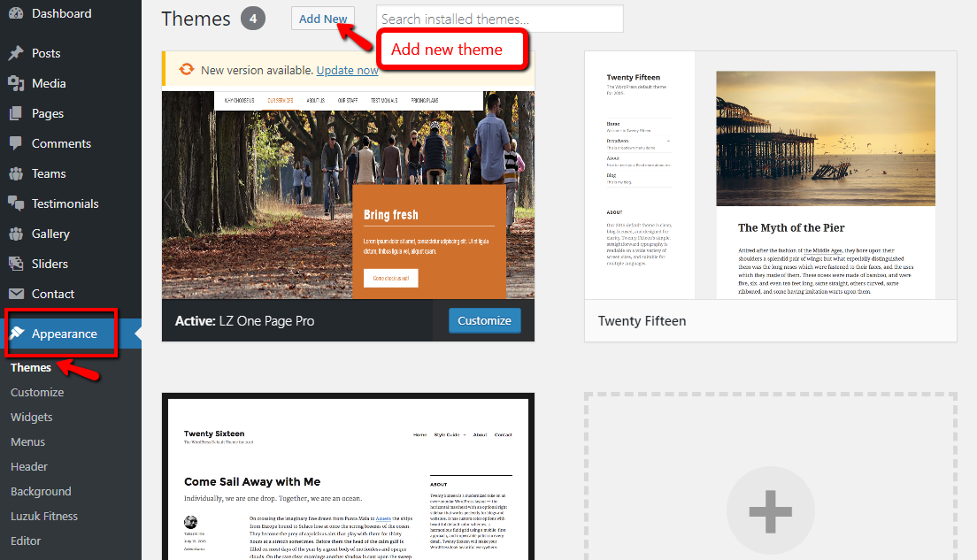Open the Widgets submenu item
Image resolution: width=977 pixels, height=560 pixels.
tap(31, 418)
